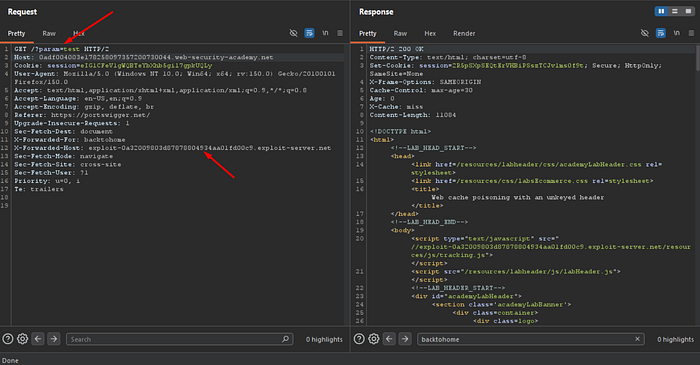Image resolution: width=700 pixels, height=365 pixels.
Task: Click the labHeader.js script line
Action: pyautogui.click(x=516, y=271)
